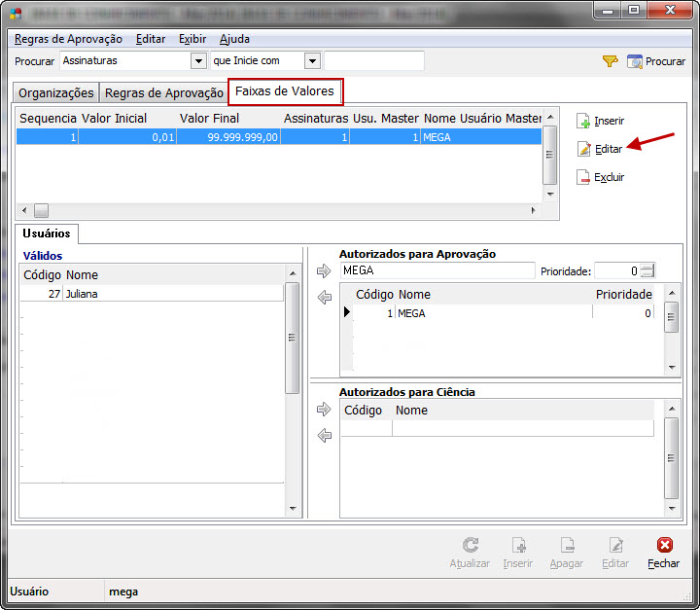Remove user from Autorizados para Ciência arrow
The image size is (700, 610).
click(x=325, y=436)
